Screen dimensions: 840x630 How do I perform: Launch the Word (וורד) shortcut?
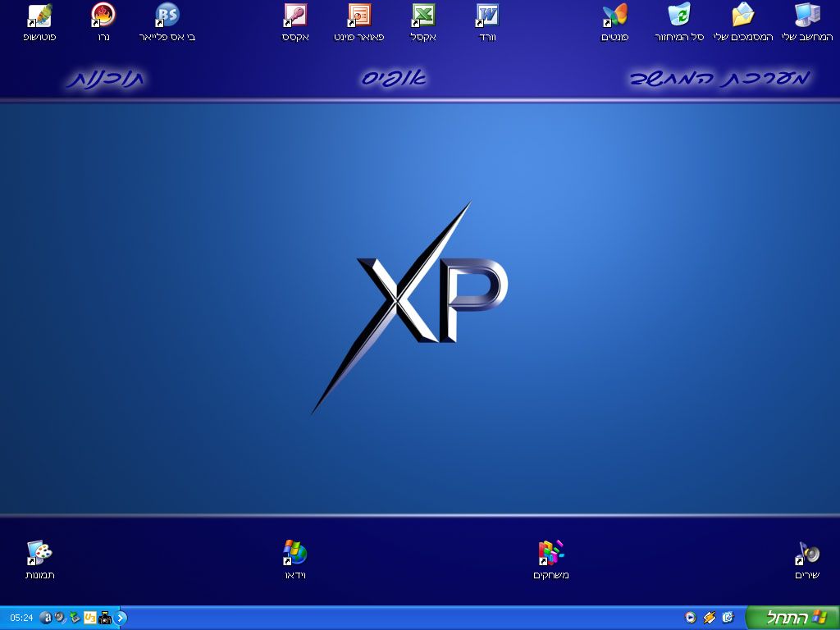coord(487,22)
